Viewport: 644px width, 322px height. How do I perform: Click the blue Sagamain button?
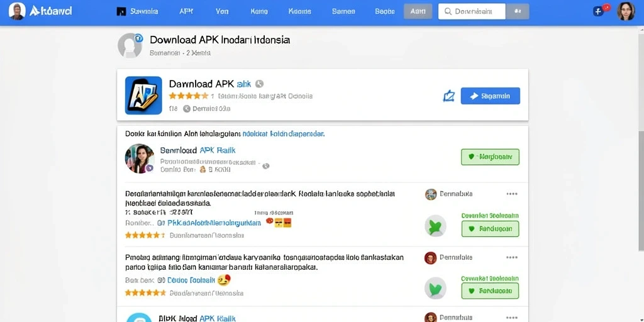pos(491,96)
